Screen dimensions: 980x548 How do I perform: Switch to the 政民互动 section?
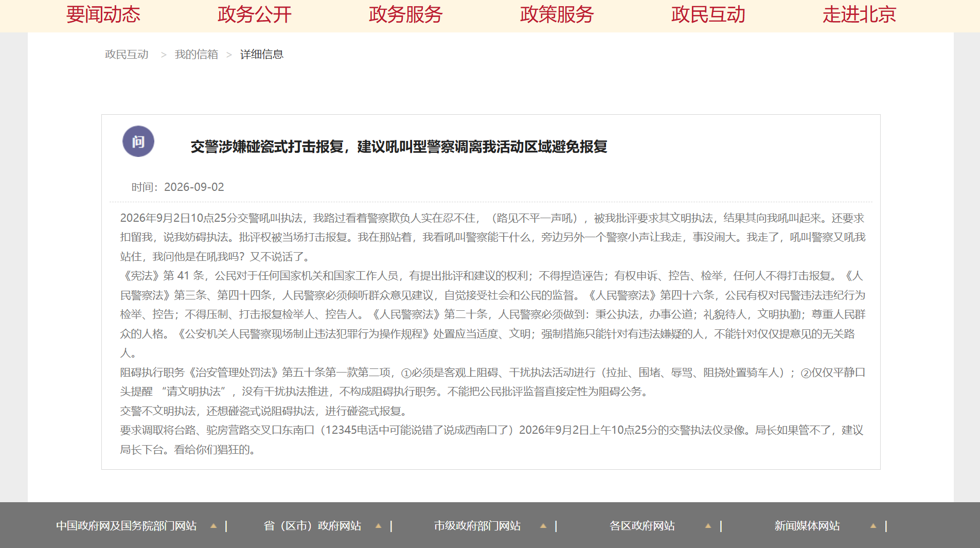[x=708, y=14]
